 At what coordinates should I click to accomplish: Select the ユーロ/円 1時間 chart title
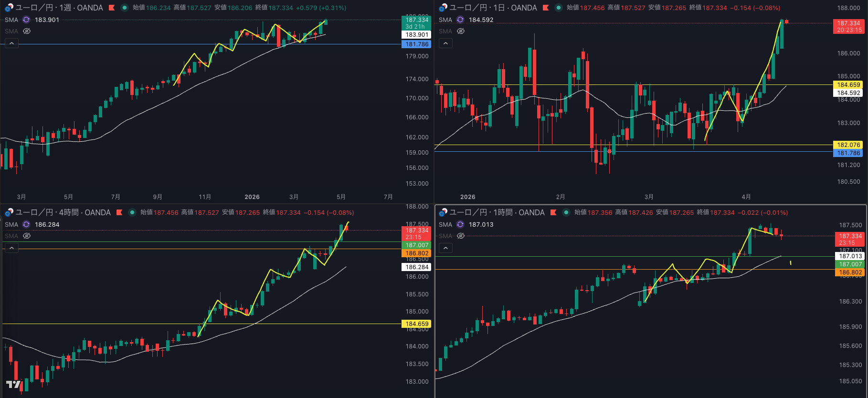(x=497, y=212)
